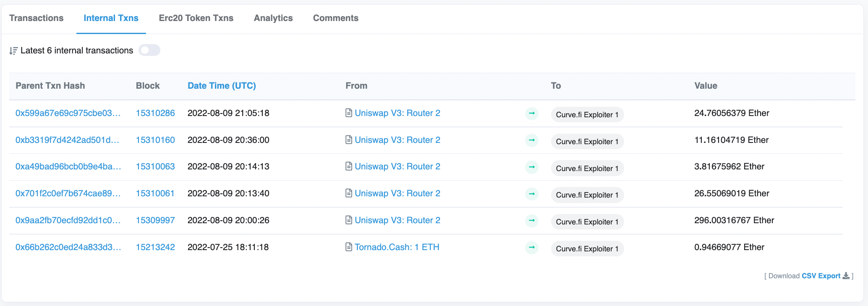Image resolution: width=868 pixels, height=306 pixels.
Task: Click contract file icon beside Tornado.Cash
Action: tap(349, 247)
